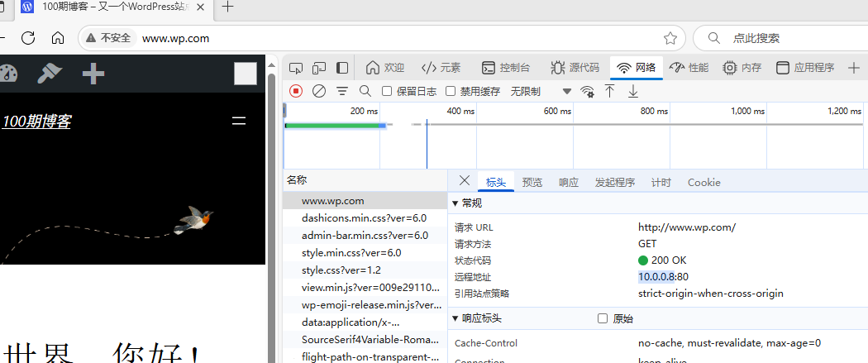The image size is (868, 363).
Task: Open the Performance (性能) tab
Action: coord(689,68)
